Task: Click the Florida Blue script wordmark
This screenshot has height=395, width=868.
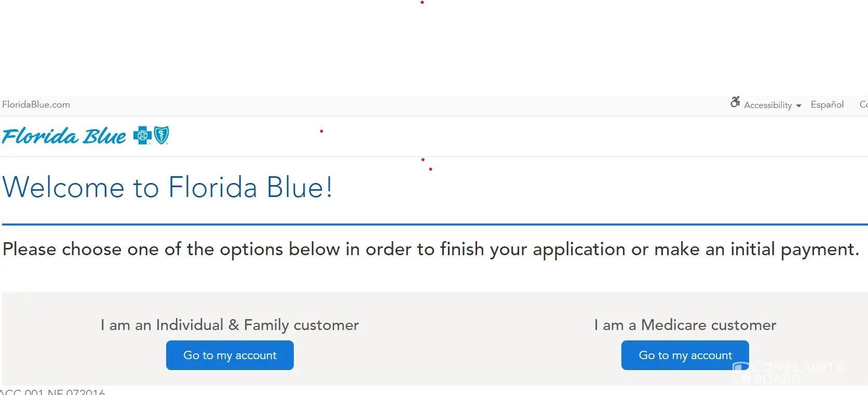Action: pos(64,136)
